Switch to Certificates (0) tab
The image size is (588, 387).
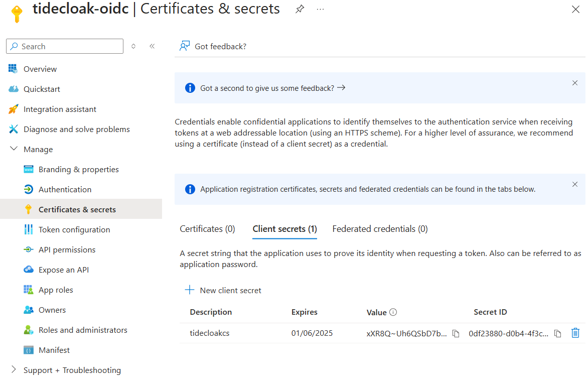[207, 229]
